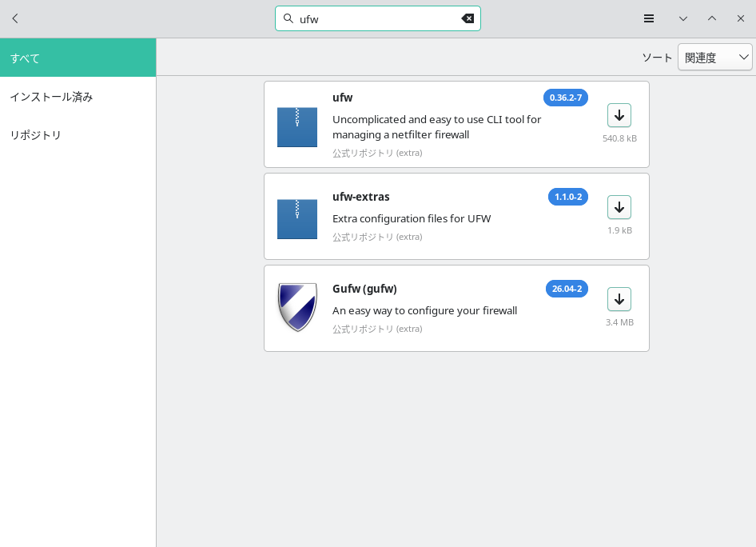Click the Gufw download arrow button
756x547 pixels.
point(619,299)
